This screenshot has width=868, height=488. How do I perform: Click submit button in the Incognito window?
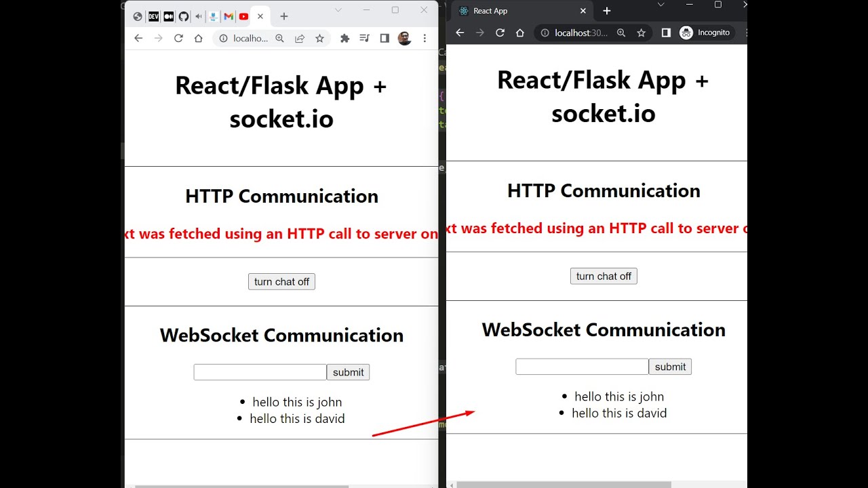[670, 367]
